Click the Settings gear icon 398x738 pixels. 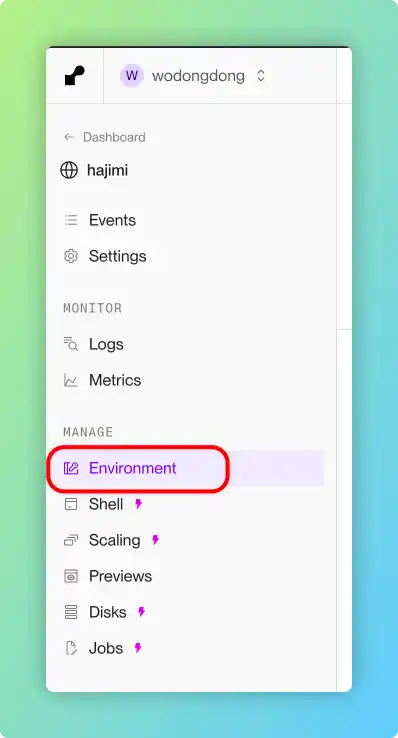pos(71,256)
